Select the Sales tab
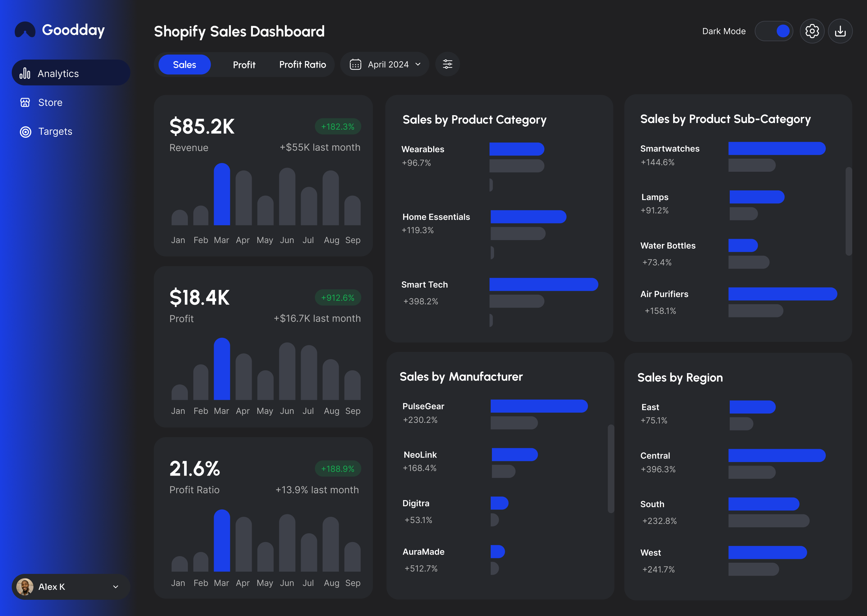867x616 pixels. (x=185, y=65)
